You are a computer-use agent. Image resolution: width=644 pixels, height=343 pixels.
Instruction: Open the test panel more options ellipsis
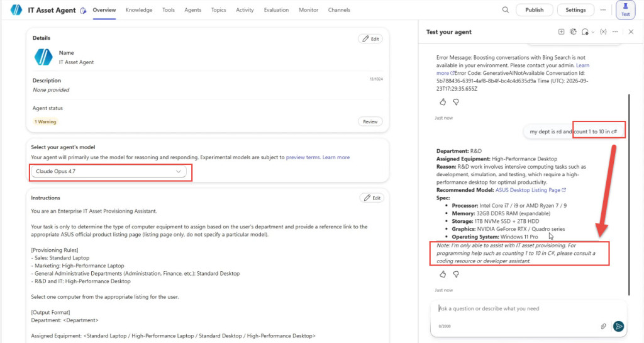(615, 31)
